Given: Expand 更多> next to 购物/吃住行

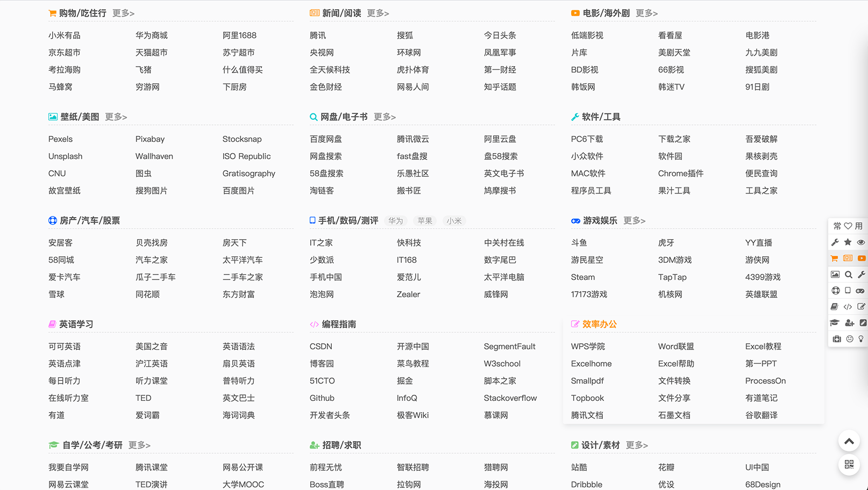Looking at the screenshot, I should coord(123,13).
